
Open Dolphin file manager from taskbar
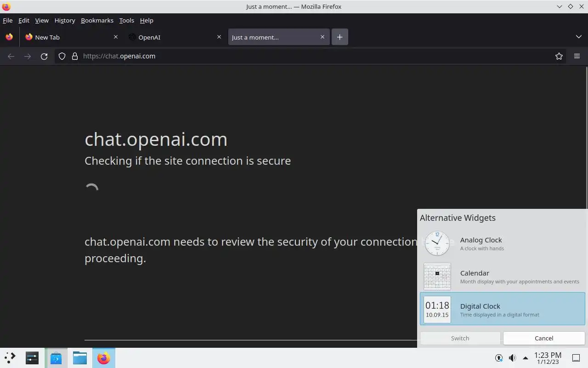click(x=80, y=358)
